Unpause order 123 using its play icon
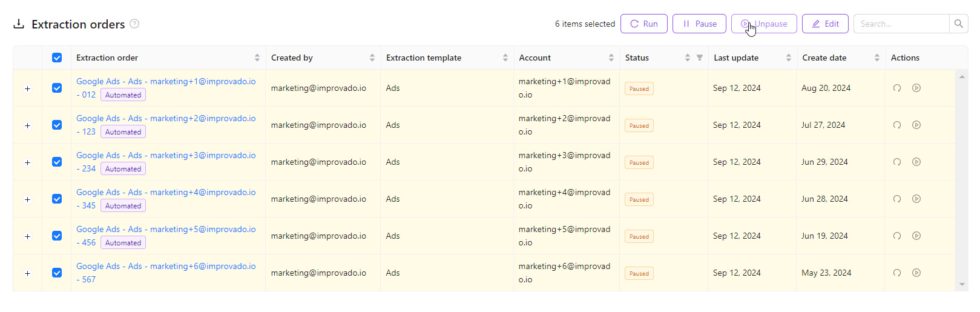This screenshot has height=312, width=980. pos(916,125)
